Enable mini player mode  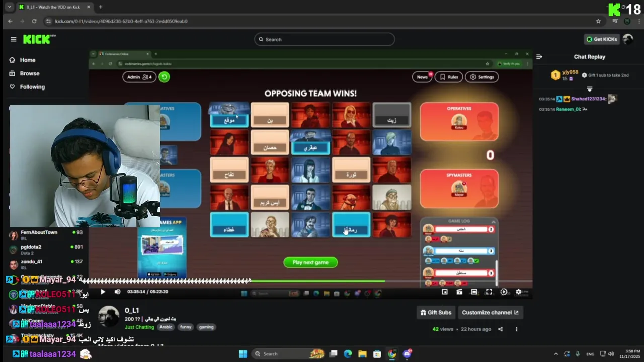click(x=445, y=292)
